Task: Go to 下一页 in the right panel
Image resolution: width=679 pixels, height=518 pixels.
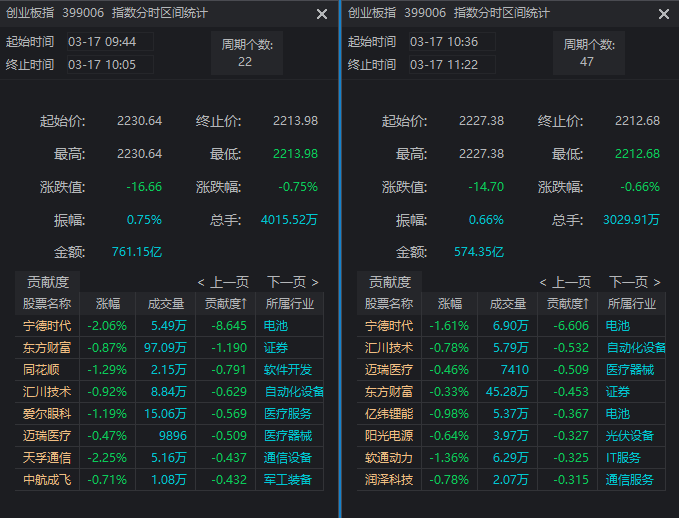Action: pos(635,282)
